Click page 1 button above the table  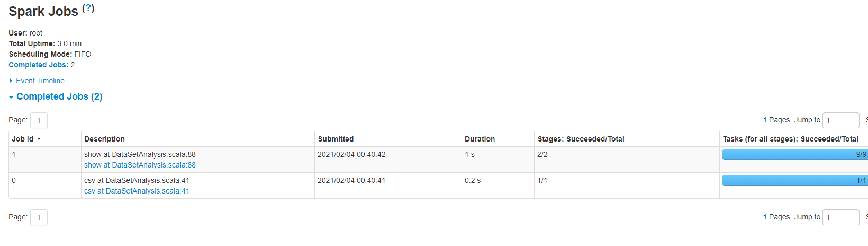coord(39,120)
